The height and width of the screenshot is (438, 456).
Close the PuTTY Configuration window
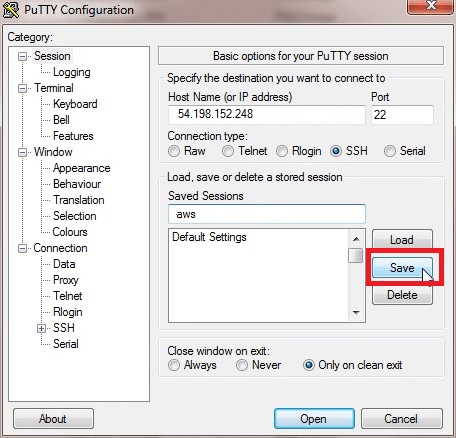pos(431,6)
